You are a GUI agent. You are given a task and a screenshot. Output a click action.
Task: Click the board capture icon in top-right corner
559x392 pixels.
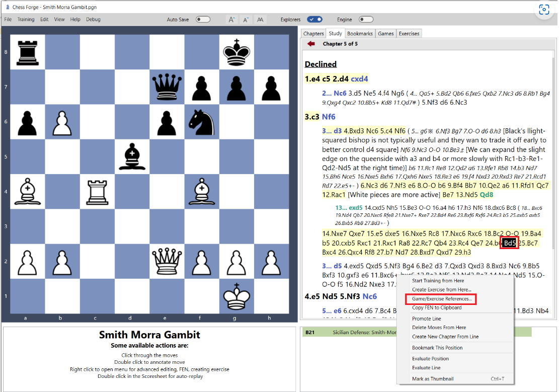(x=544, y=11)
